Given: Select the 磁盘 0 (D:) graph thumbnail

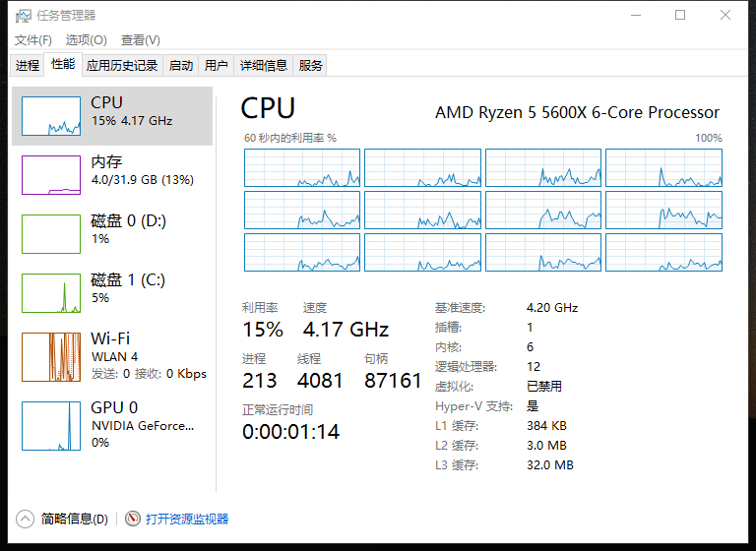Looking at the screenshot, I should [51, 234].
